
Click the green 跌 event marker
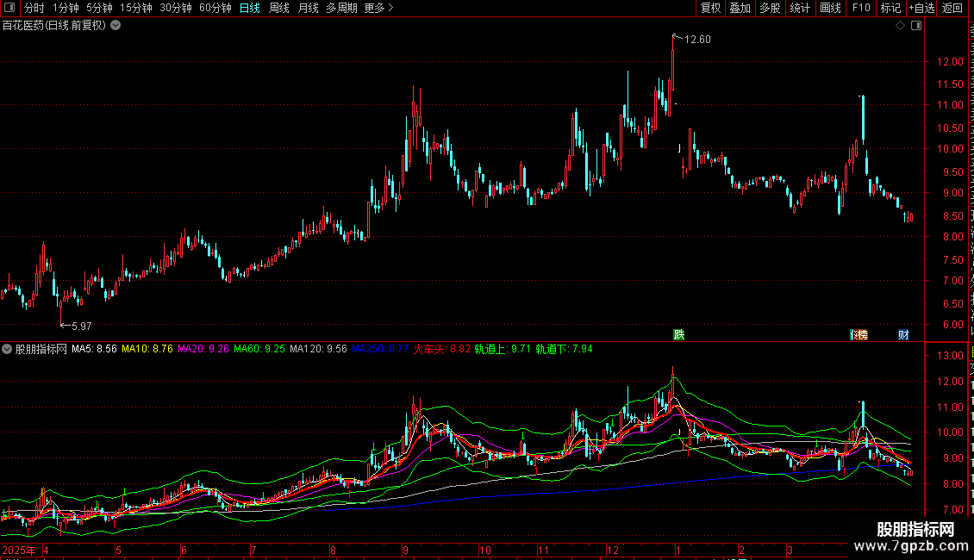pyautogui.click(x=679, y=334)
